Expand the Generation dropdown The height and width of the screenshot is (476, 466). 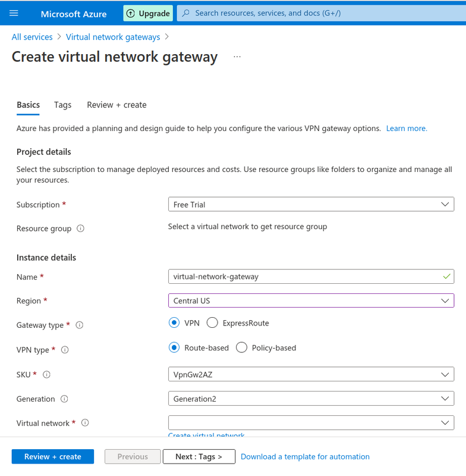(x=311, y=399)
